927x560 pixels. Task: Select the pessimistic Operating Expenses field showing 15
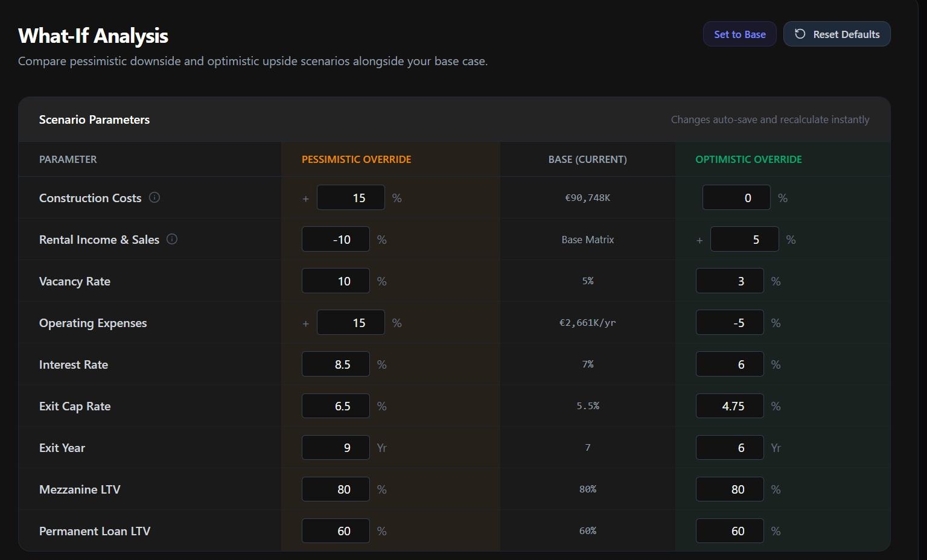351,322
